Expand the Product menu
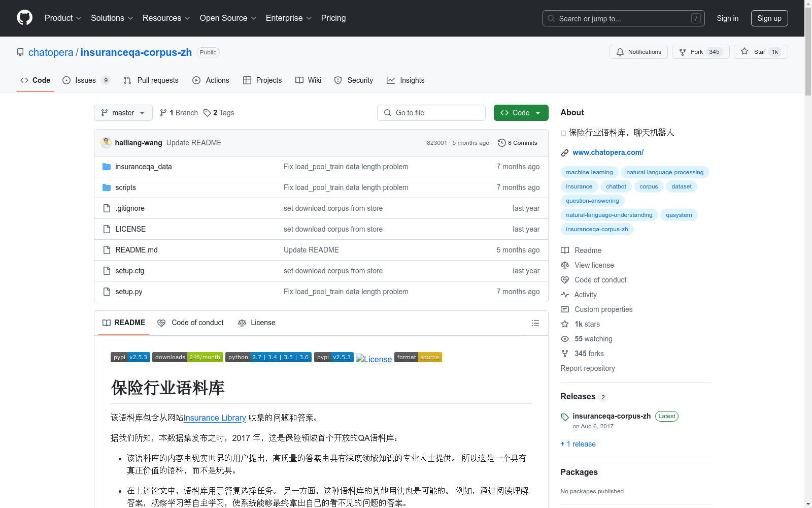The width and height of the screenshot is (812, 508). (63, 18)
